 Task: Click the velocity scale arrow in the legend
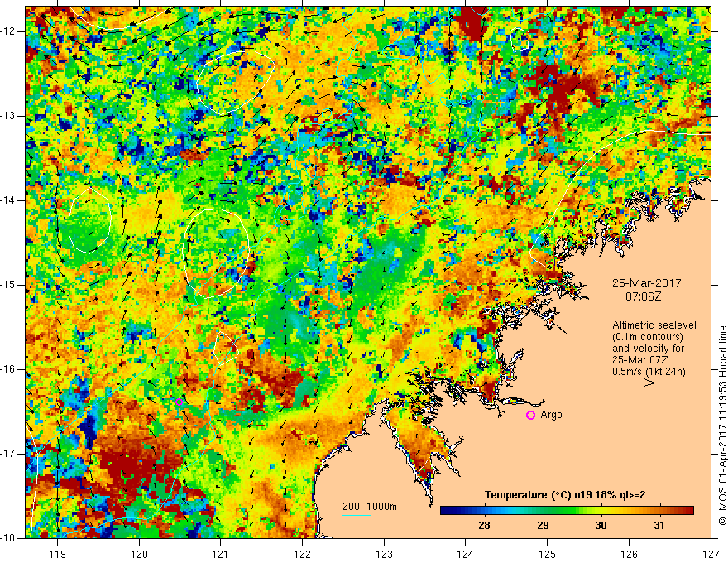[x=639, y=383]
